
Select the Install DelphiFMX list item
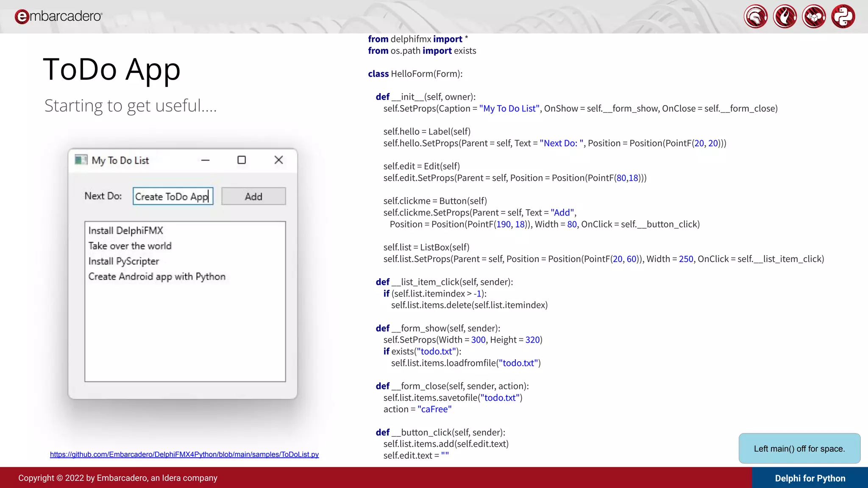[x=126, y=230]
